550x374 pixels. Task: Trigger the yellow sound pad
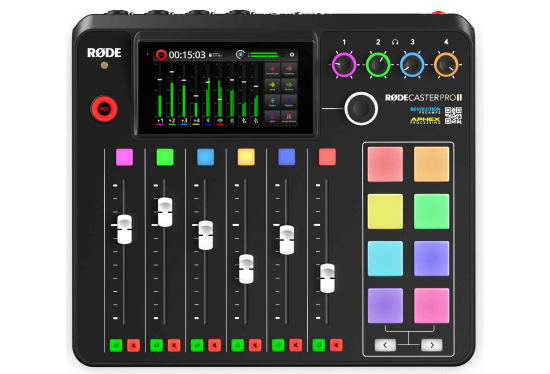(385, 212)
